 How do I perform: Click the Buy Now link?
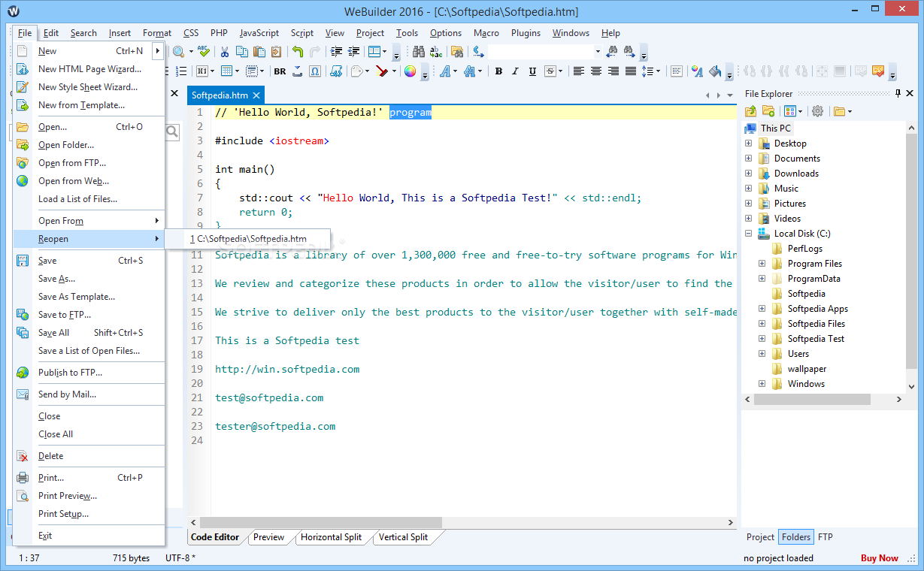[880, 558]
